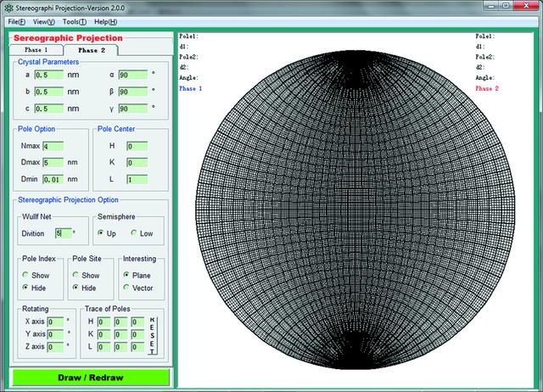Screen dimensions: 543x392
Task: Click the Rotating Y axis field
Action: coord(55,334)
